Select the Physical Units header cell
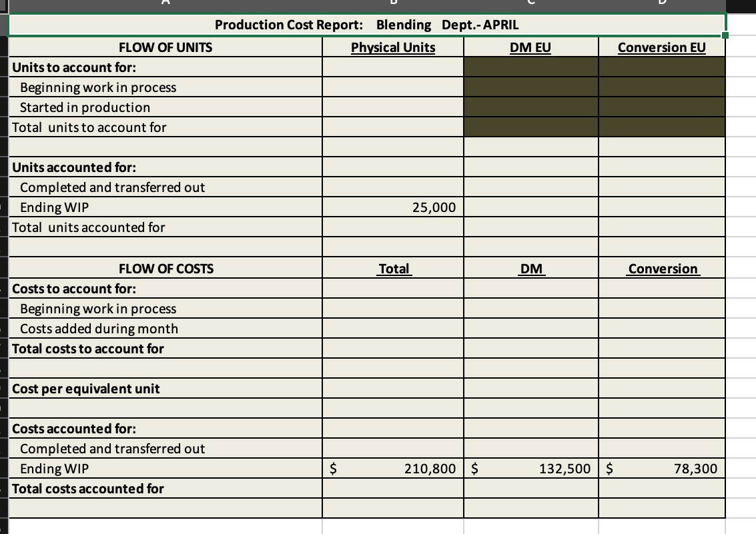 392,47
